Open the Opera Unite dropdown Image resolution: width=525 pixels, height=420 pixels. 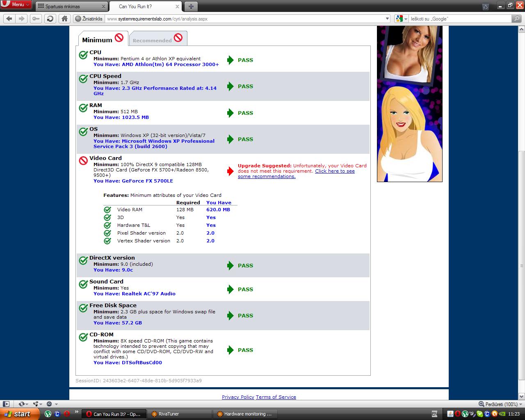38,404
